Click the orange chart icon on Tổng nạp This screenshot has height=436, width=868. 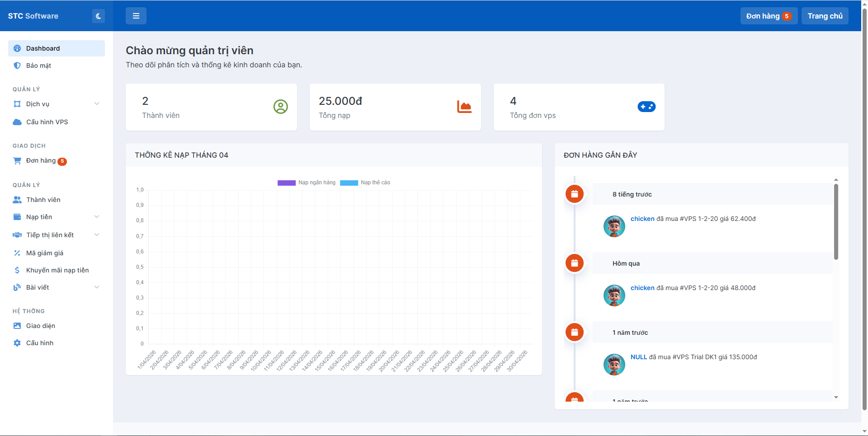coord(464,107)
